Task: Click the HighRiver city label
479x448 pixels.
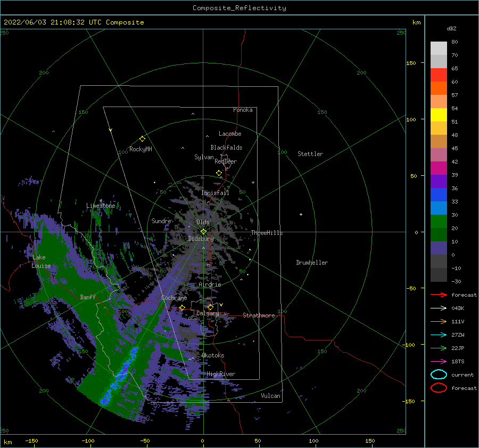Action: tap(221, 374)
